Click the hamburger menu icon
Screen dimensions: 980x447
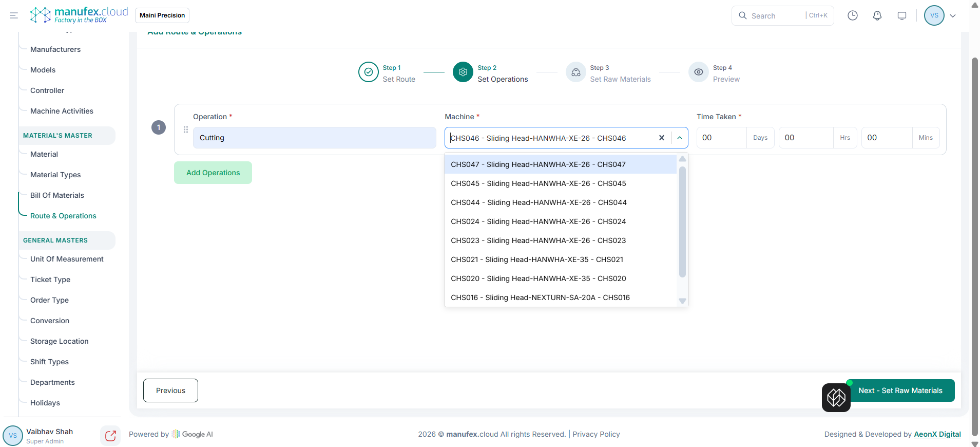tap(14, 15)
